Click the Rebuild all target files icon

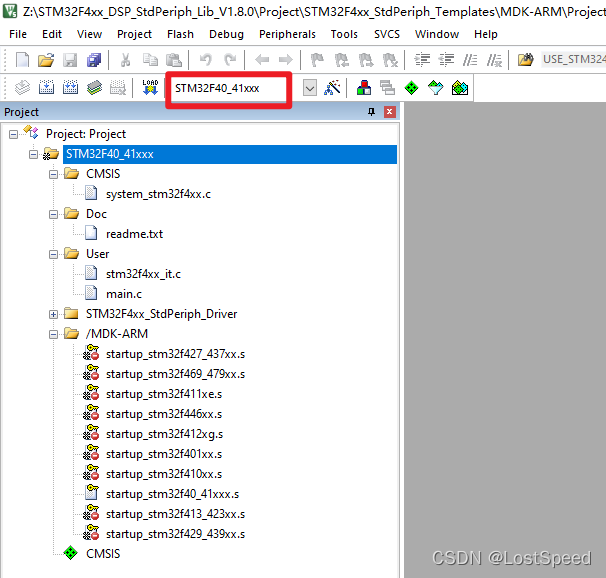click(x=70, y=88)
